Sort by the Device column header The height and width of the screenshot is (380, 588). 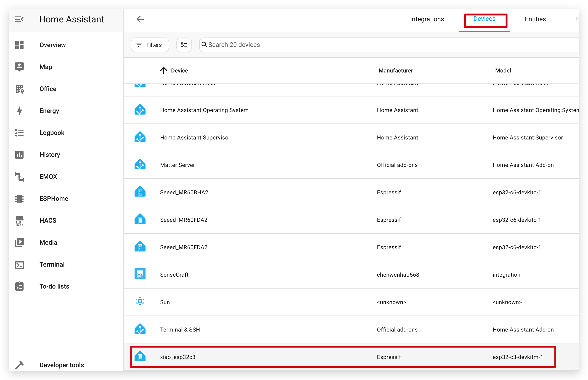pos(179,71)
